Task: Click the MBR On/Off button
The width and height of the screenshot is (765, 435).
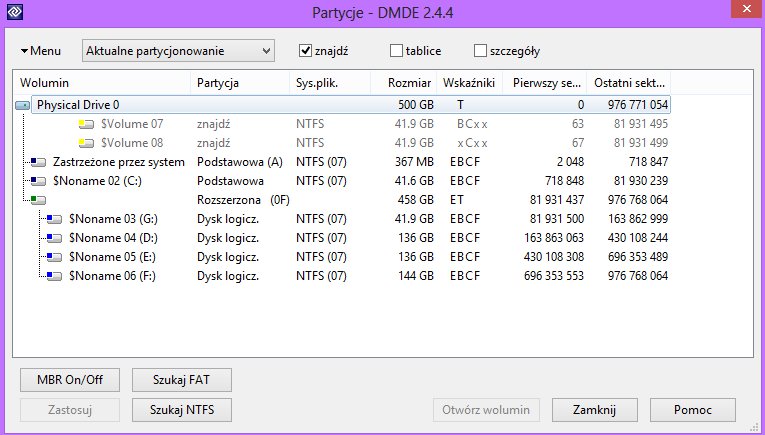Action: pos(70,380)
